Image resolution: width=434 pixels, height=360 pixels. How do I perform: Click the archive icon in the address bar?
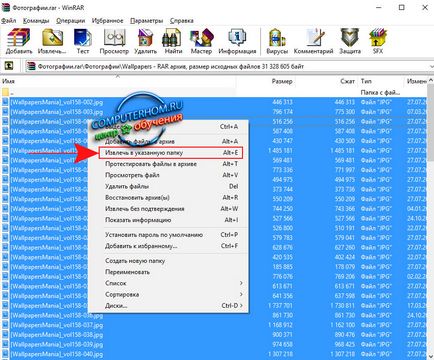31,66
